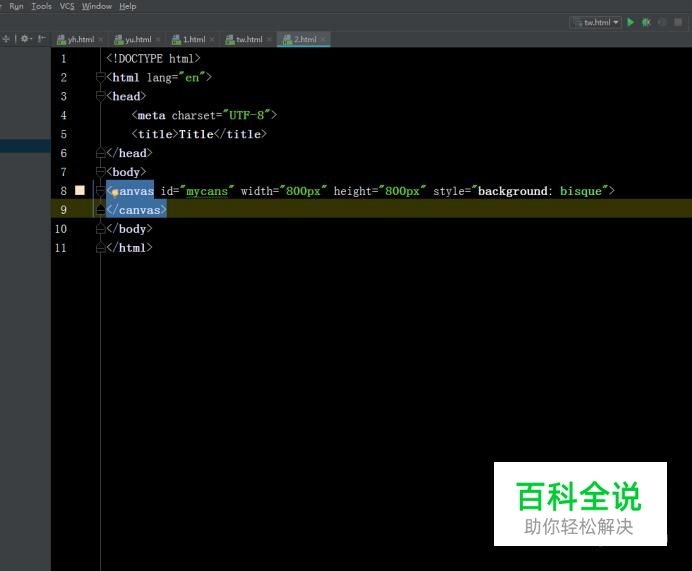Close the tw.html tab
The width and height of the screenshot is (692, 571).
(269, 40)
